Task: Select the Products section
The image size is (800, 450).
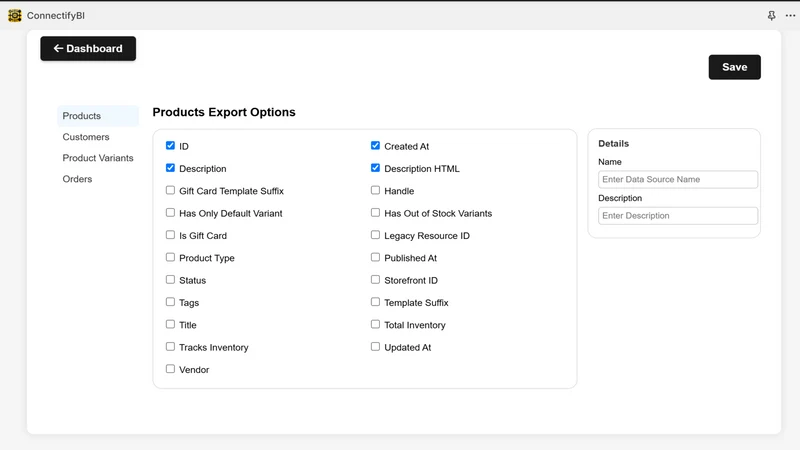Action: pos(98,116)
